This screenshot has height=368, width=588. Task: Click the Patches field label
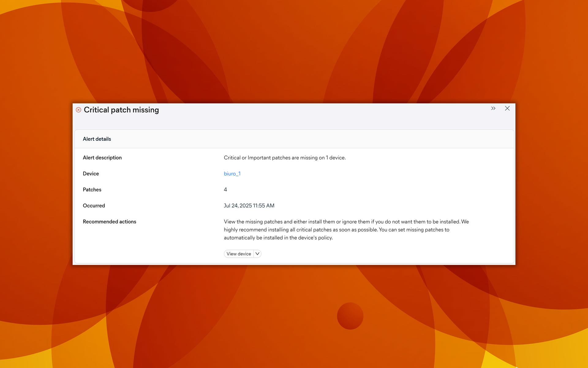tap(92, 190)
